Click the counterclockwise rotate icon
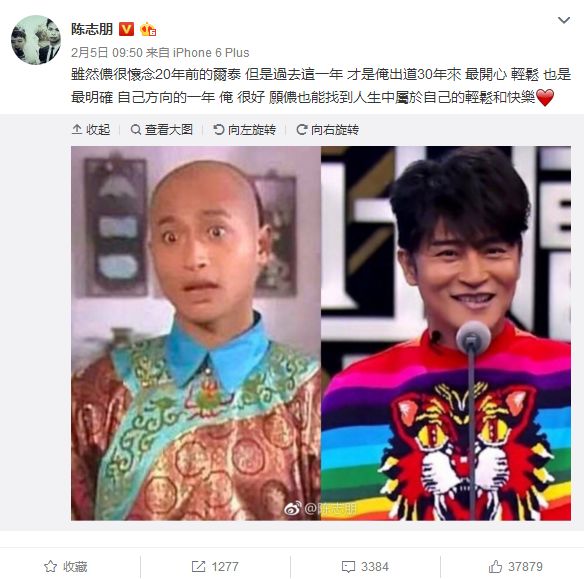Viewport: 584px width, 579px height. [219, 130]
